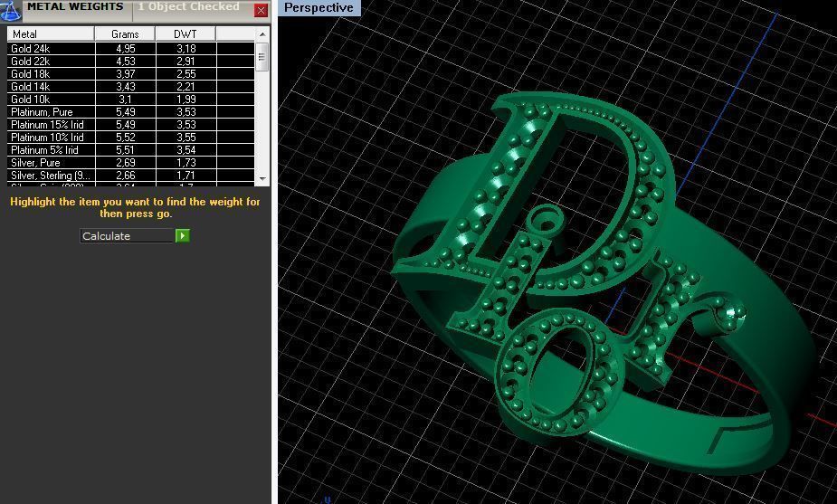Click the green go arrow beside Calculate
Image resolution: width=837 pixels, height=504 pixels.
(x=183, y=235)
